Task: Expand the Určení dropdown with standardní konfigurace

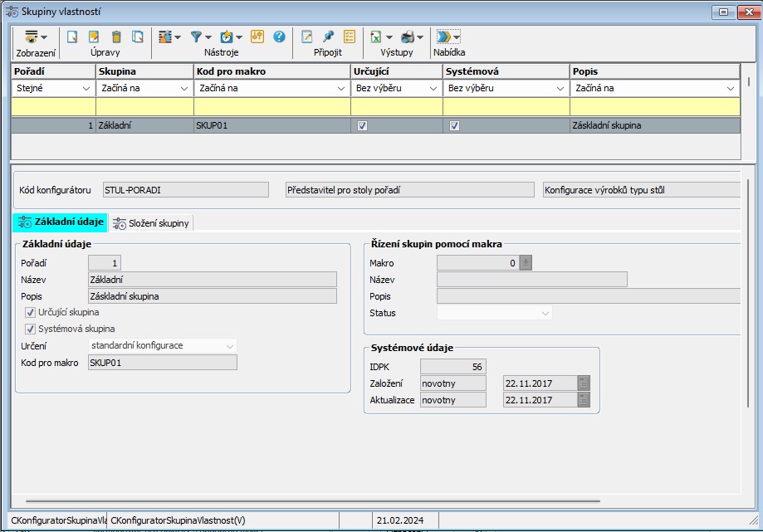Action: coord(229,345)
